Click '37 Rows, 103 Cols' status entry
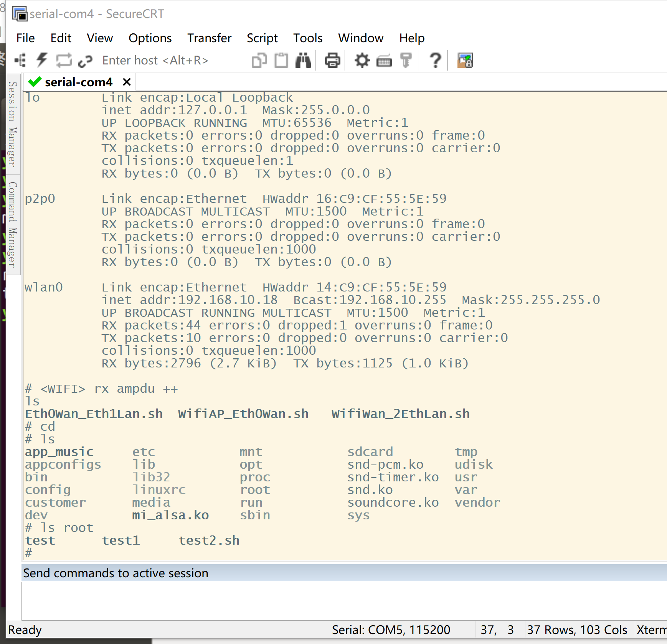This screenshot has height=644, width=667. (577, 630)
